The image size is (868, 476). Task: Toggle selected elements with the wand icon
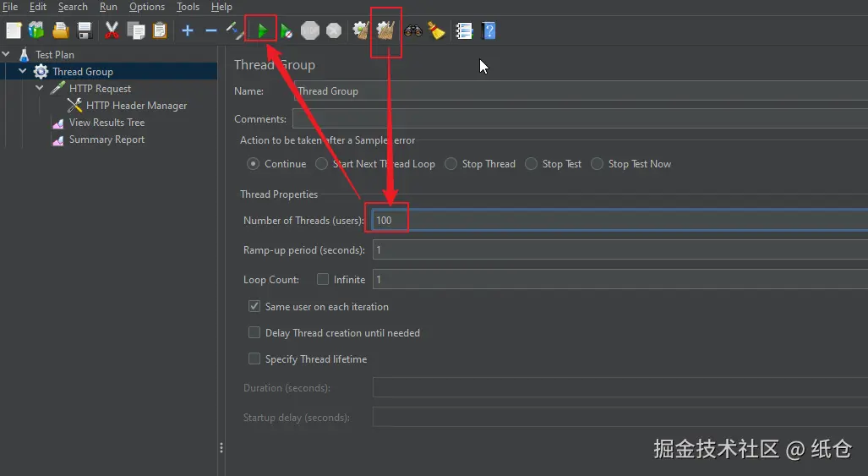click(234, 30)
